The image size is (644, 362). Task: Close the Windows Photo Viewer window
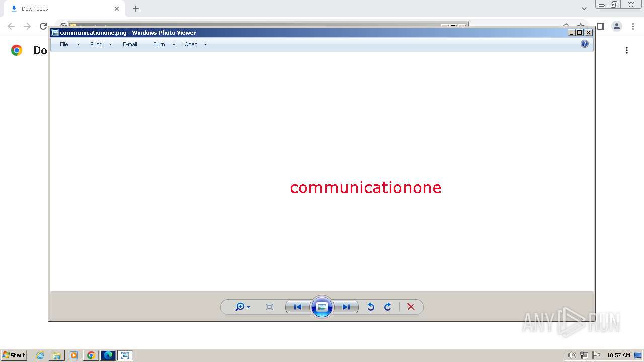tap(589, 33)
